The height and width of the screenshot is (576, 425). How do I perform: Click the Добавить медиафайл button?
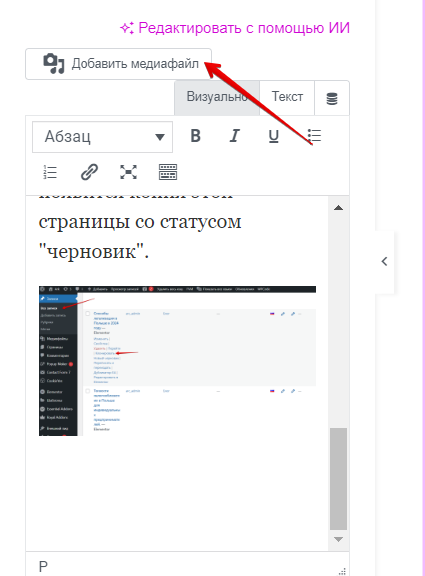tap(118, 64)
